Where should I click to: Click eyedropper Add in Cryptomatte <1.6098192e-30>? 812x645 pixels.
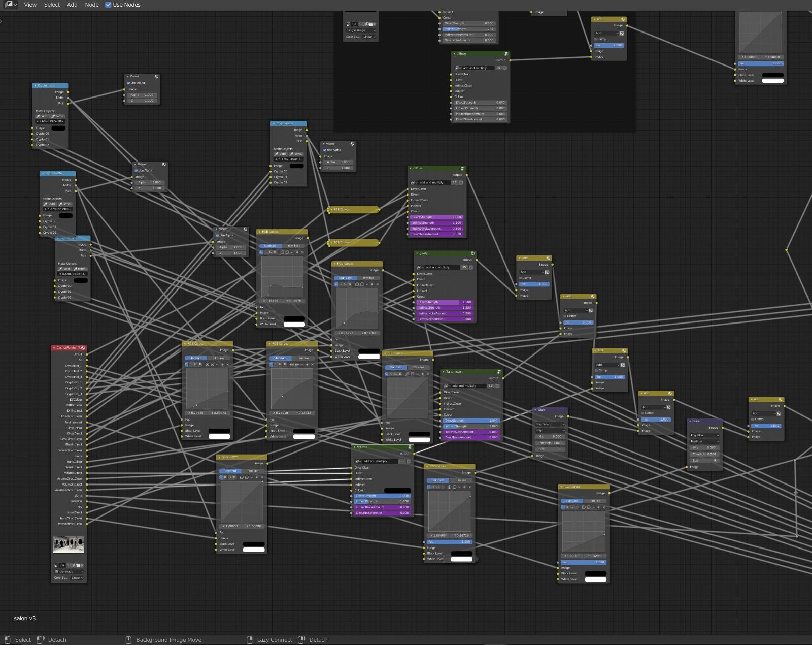[42, 116]
